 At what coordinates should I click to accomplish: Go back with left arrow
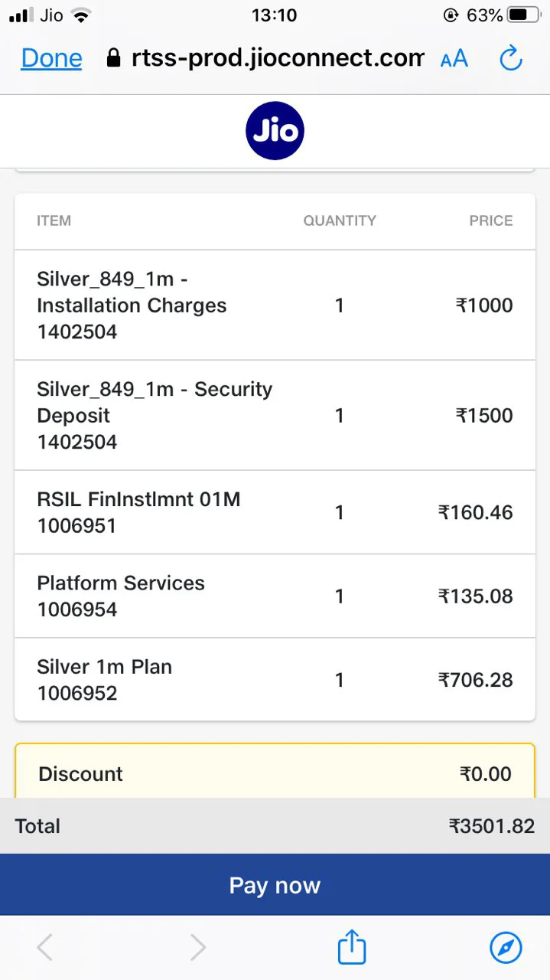click(x=45, y=948)
